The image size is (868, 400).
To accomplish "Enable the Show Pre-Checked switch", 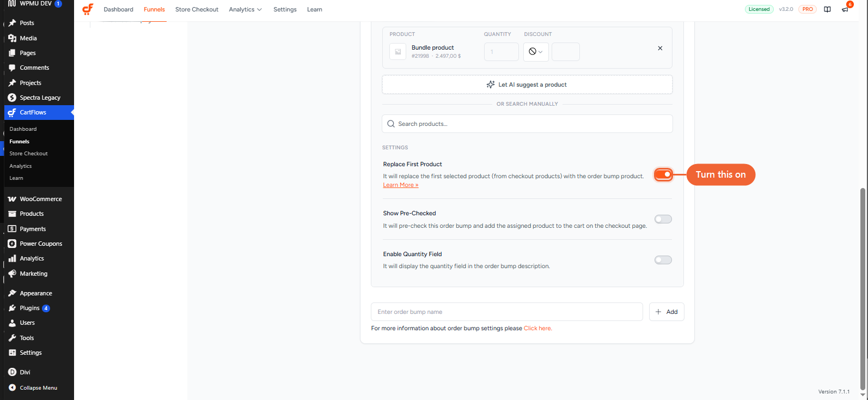I will point(663,219).
